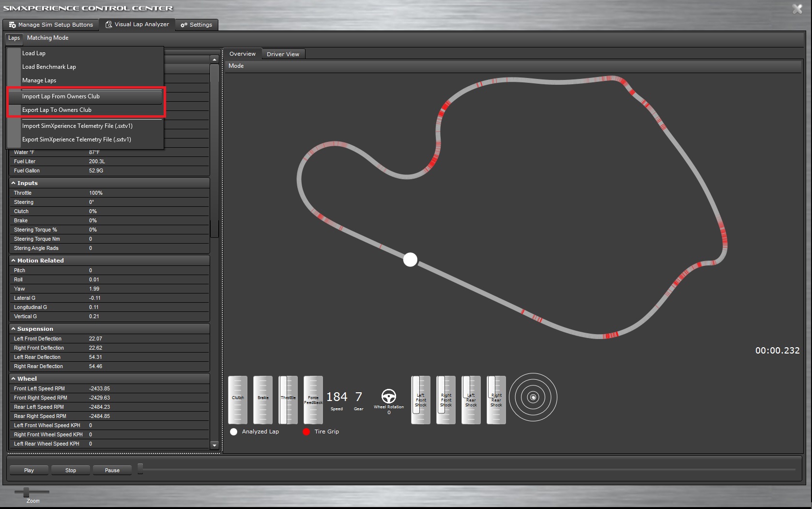This screenshot has width=812, height=509.
Task: Collapse the Suspension section
Action: coord(14,329)
